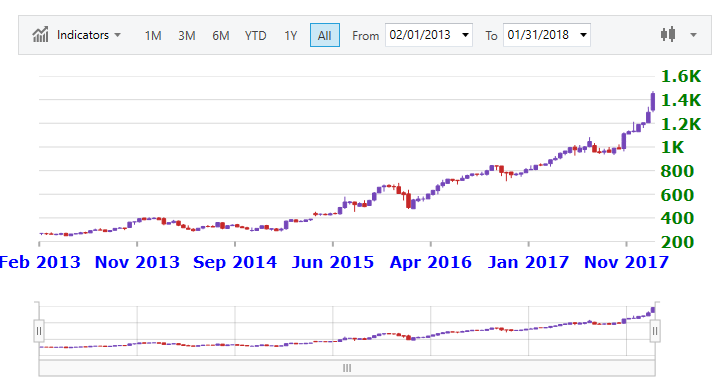The width and height of the screenshot is (717, 390).
Task: Click the Jan 2017 axis label
Action: [x=528, y=262]
